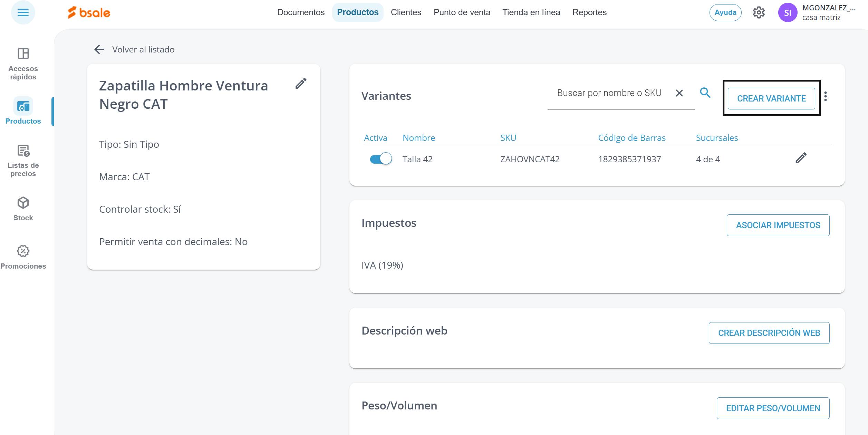Go to Stock in sidebar

tap(23, 209)
